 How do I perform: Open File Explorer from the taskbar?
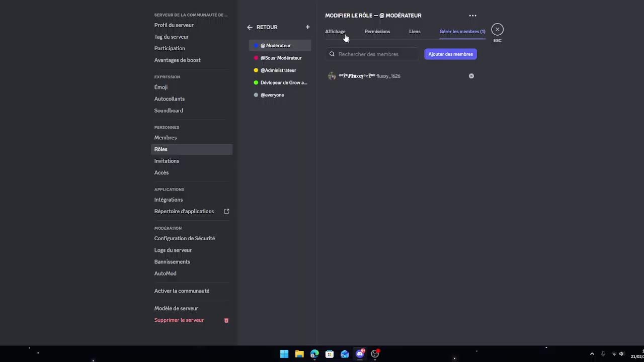pyautogui.click(x=299, y=354)
